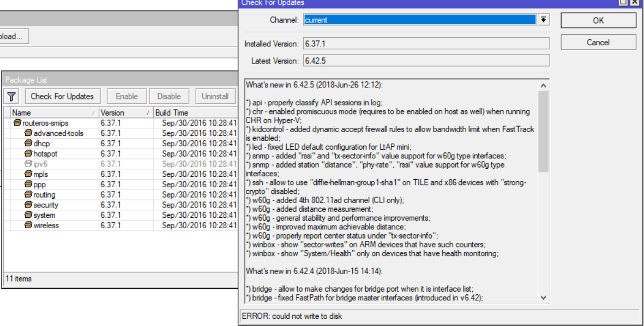Viewport: 644px width, 326px height.
Task: Click 'ERROR: could not write to disk' status
Action: click(292, 316)
